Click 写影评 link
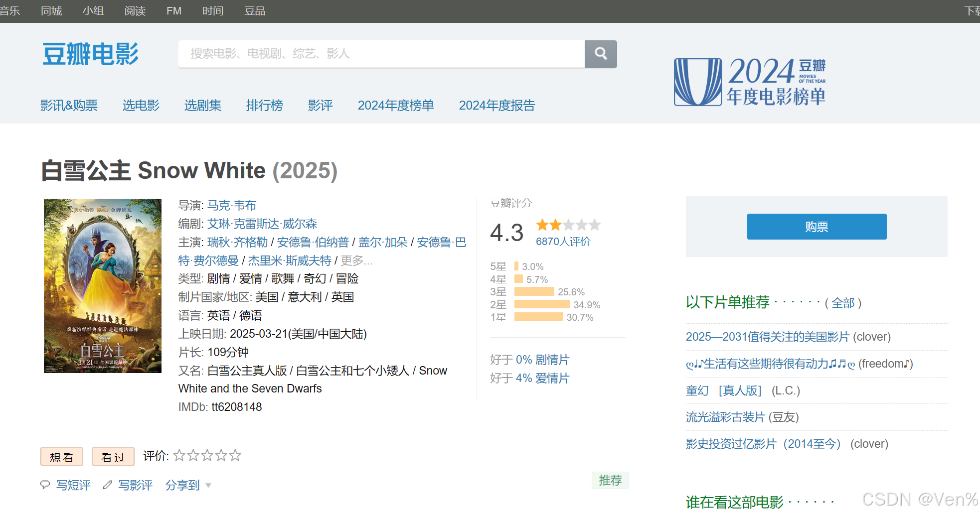 136,485
